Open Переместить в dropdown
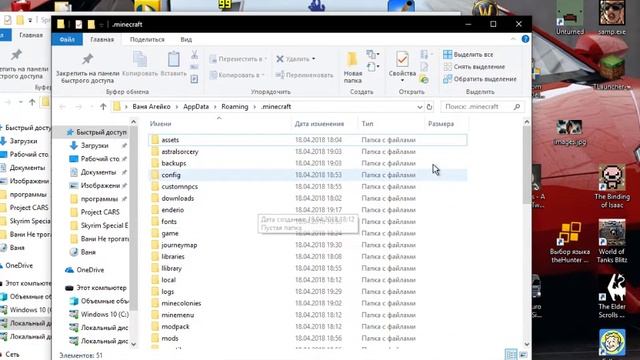 click(238, 59)
